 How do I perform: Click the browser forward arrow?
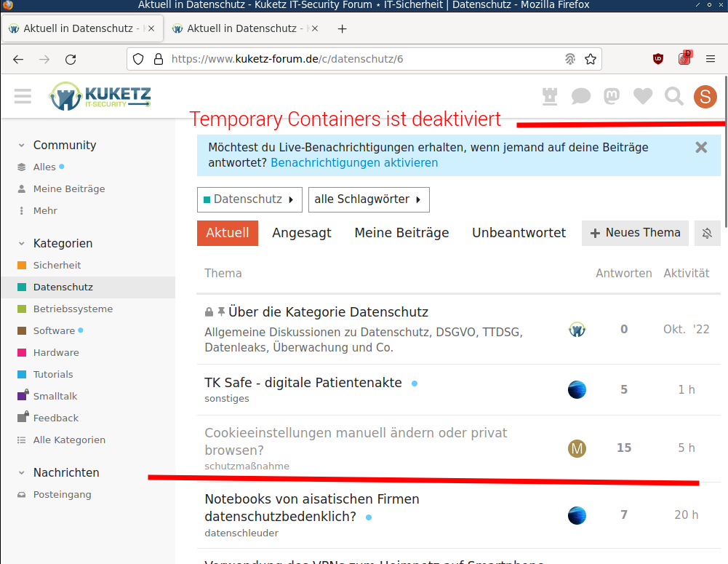coord(44,59)
